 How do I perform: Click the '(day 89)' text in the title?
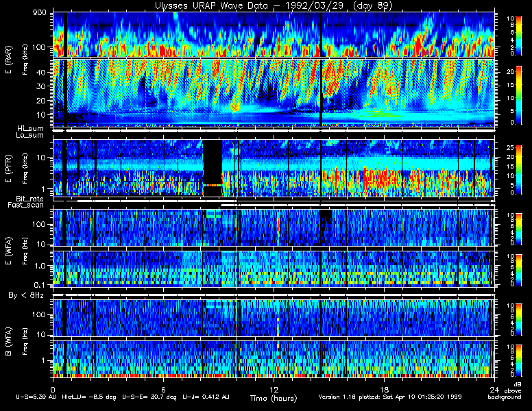point(372,5)
